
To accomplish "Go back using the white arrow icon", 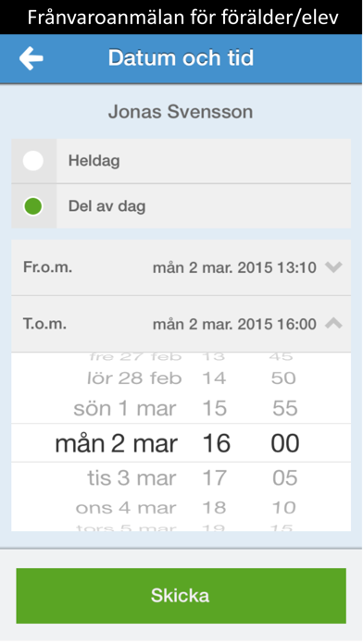I will 31,58.
